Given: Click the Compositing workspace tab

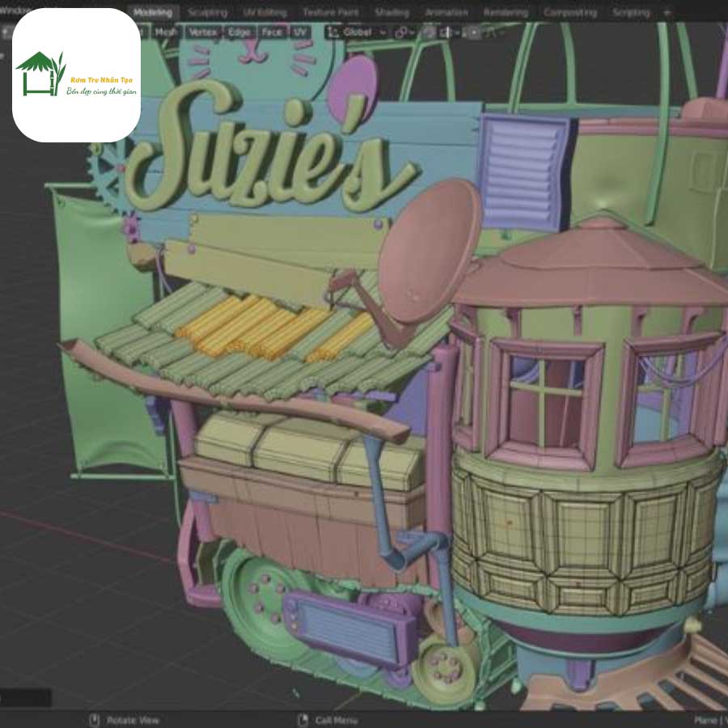Looking at the screenshot, I should point(570,13).
